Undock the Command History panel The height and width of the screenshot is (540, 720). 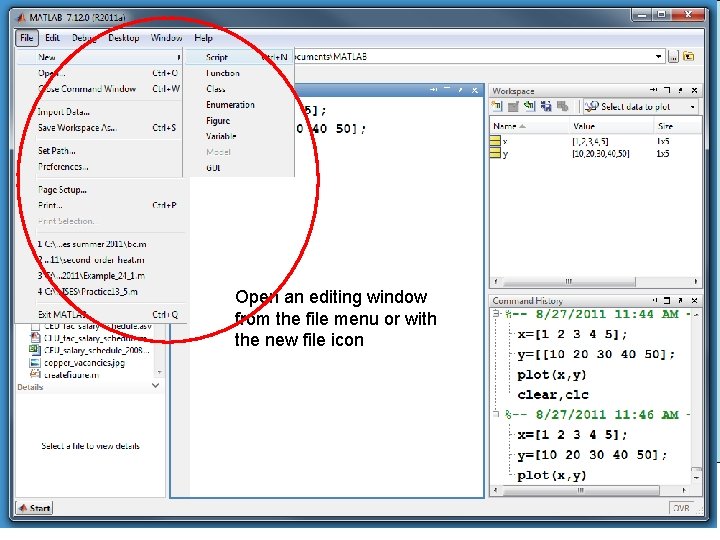(x=681, y=300)
